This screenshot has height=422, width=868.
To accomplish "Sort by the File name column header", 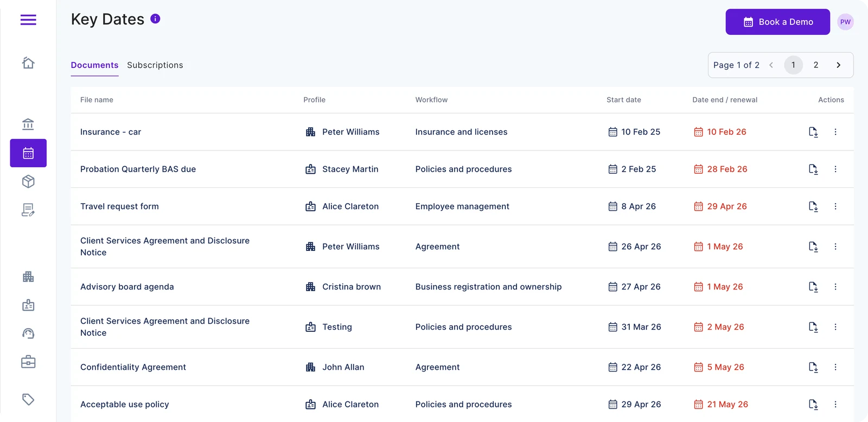I will [x=97, y=100].
